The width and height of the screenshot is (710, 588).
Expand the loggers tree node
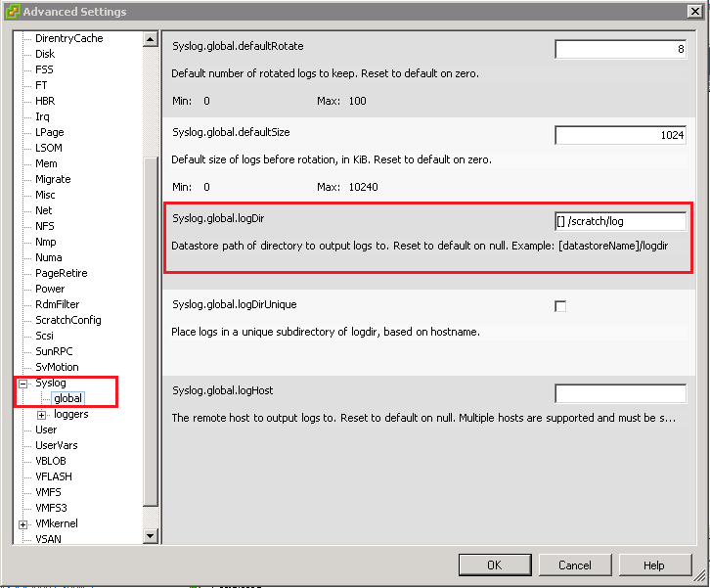tap(41, 415)
